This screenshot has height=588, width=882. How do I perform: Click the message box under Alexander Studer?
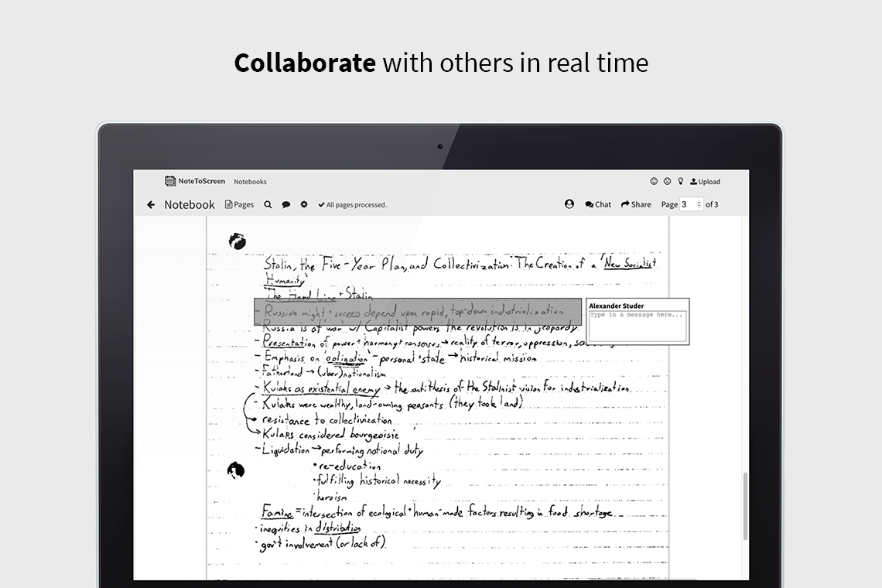point(638,326)
